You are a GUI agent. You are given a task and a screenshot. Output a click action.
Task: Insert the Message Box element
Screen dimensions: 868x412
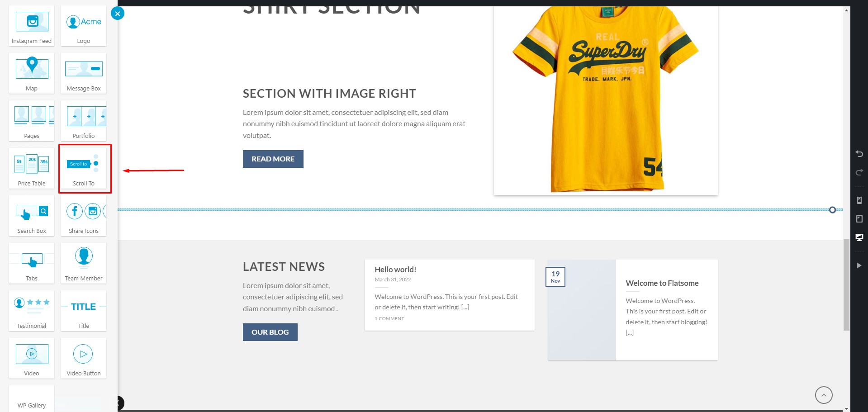pos(84,73)
